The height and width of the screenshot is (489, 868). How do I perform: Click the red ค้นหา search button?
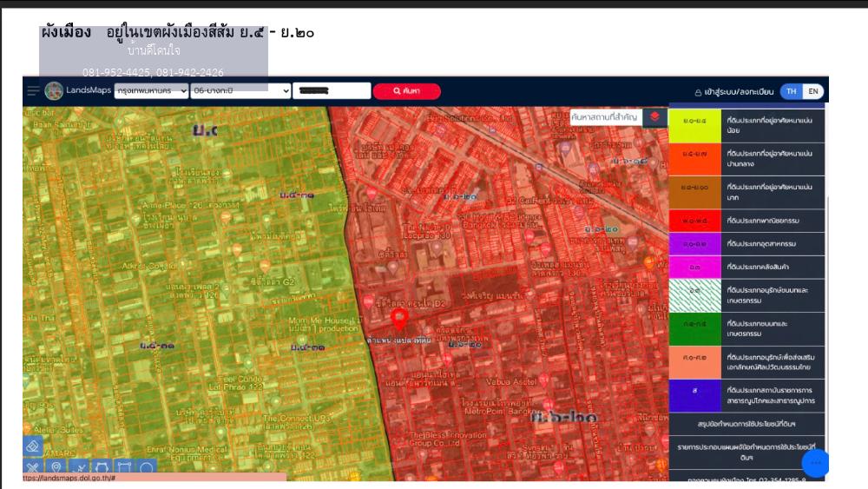[x=406, y=91]
